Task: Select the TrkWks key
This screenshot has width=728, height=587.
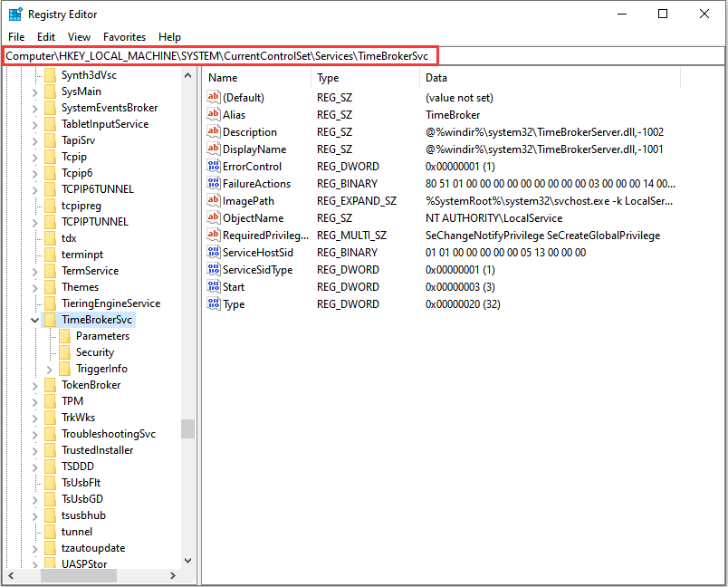Action: click(x=78, y=417)
